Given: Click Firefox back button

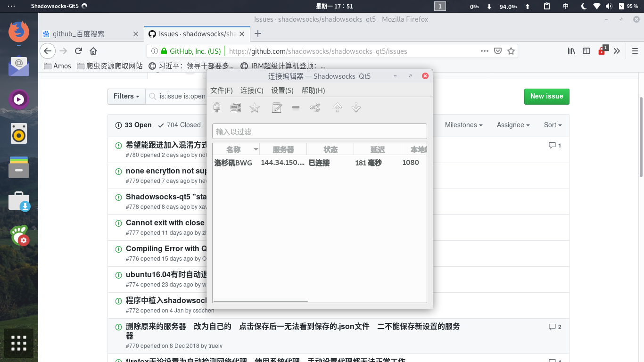Looking at the screenshot, I should [x=48, y=51].
